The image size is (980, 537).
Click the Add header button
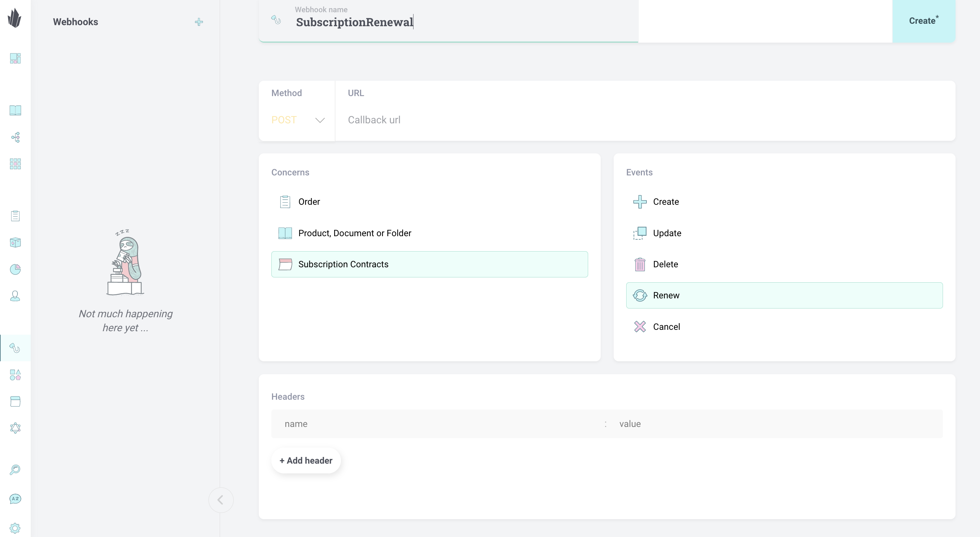[306, 460]
